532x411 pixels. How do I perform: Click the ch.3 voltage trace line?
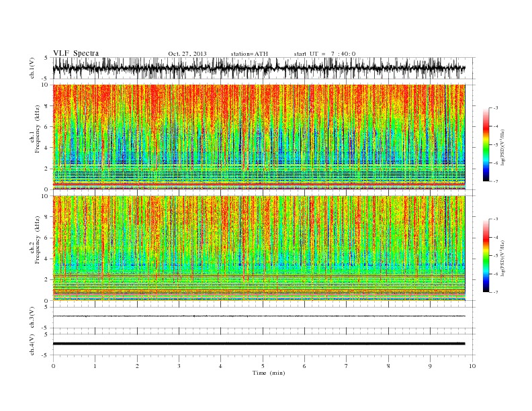tap(259, 316)
